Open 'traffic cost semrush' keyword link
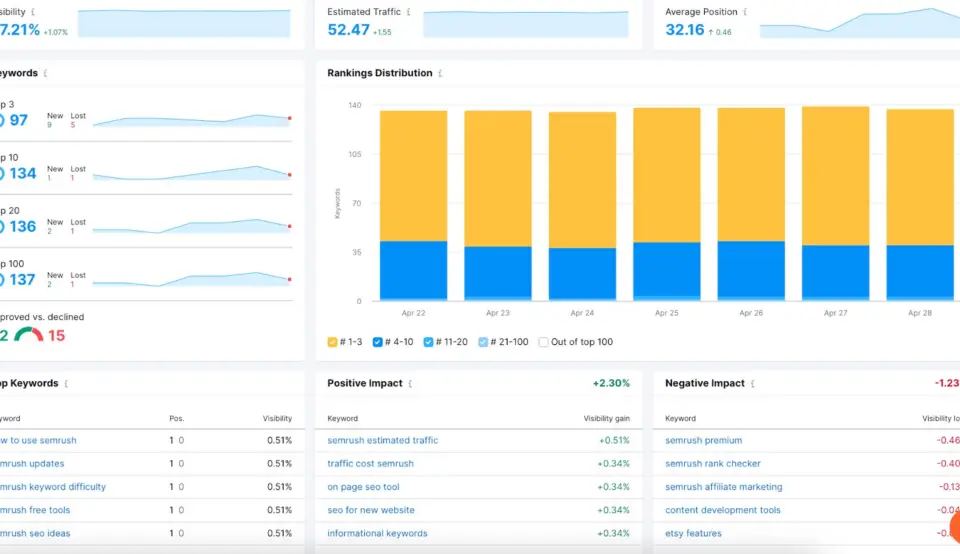 tap(370, 463)
